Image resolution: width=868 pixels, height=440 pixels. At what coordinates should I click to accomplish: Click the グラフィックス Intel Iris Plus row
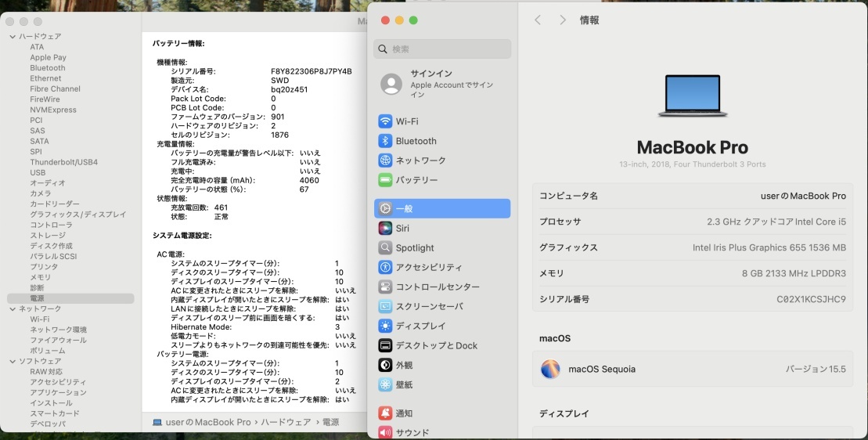(x=693, y=247)
